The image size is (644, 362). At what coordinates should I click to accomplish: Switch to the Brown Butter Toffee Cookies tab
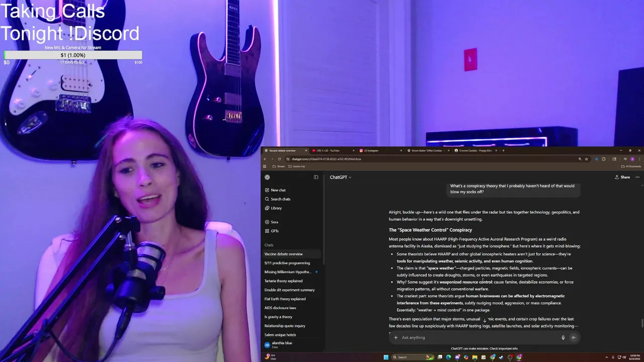pos(427,150)
